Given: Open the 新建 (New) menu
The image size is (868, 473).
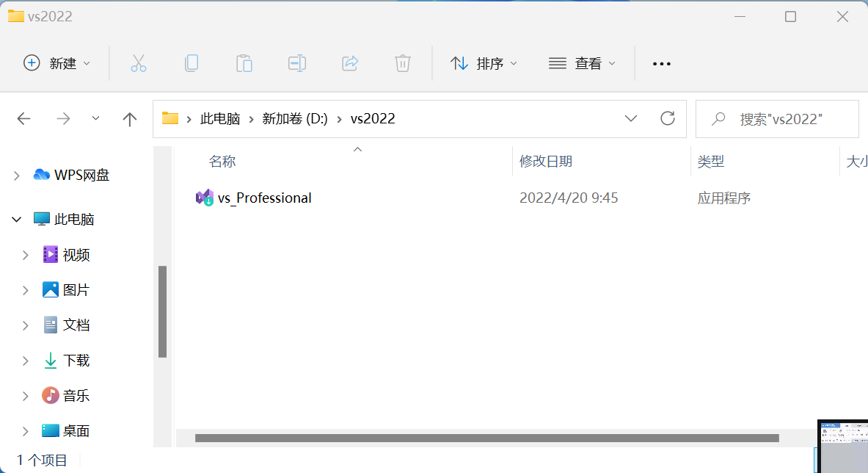Looking at the screenshot, I should coord(56,64).
